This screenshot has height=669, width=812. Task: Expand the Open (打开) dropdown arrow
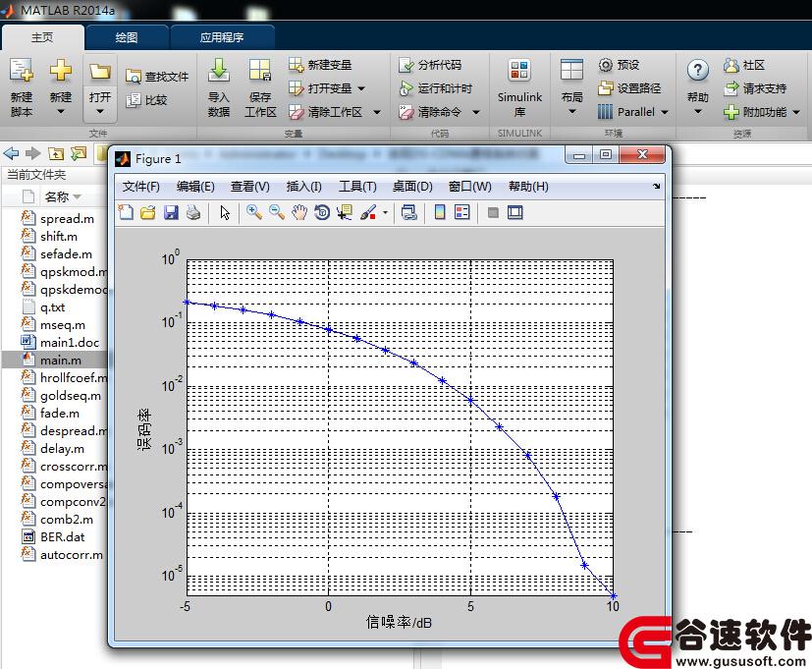(100, 111)
